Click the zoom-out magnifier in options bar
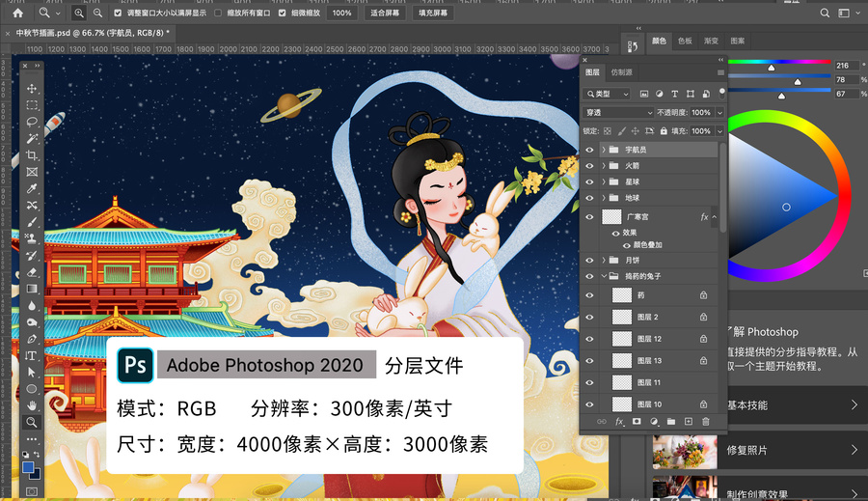 point(97,13)
